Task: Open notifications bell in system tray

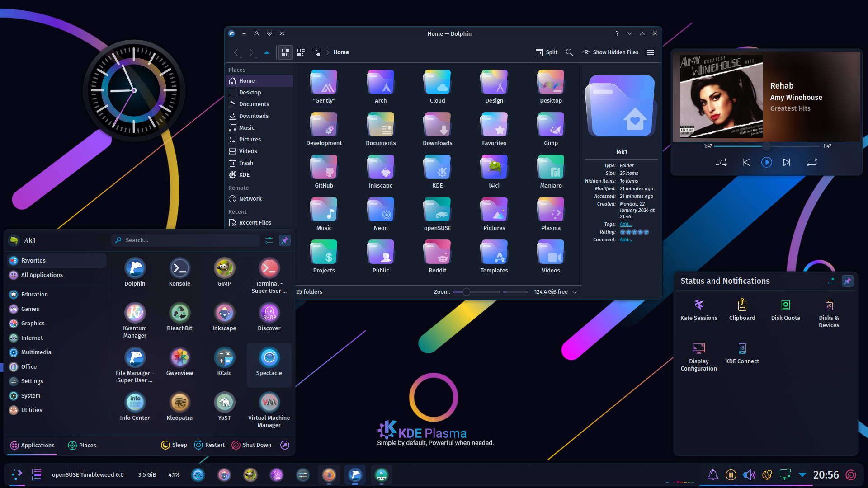Action: [x=713, y=475]
